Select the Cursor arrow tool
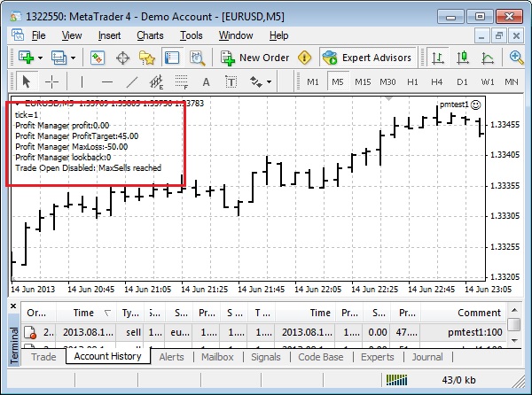Viewport: 532px width, 395px height. (x=27, y=81)
